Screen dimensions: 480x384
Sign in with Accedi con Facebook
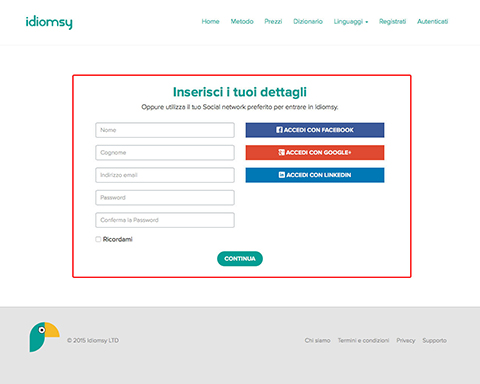(x=315, y=130)
